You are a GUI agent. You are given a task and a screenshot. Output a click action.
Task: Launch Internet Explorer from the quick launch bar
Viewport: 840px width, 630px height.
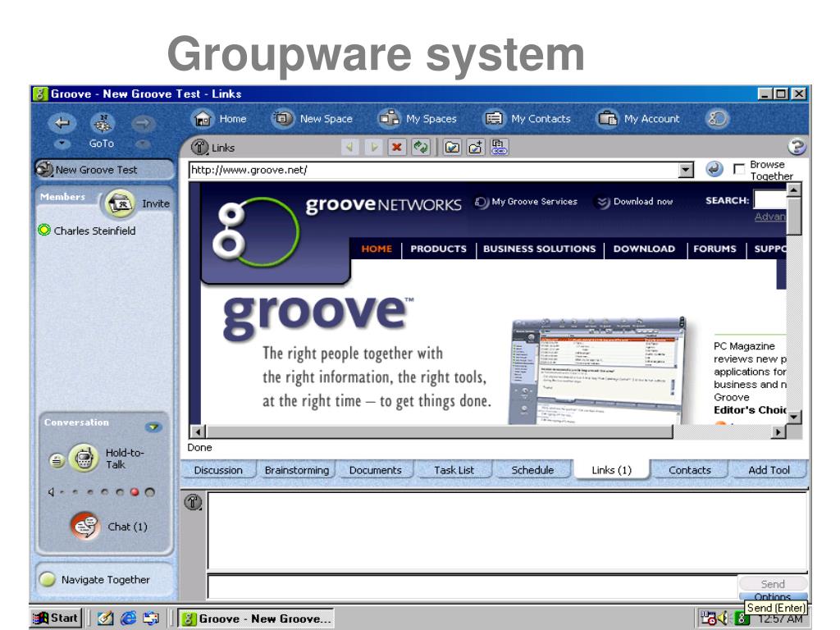tap(128, 619)
